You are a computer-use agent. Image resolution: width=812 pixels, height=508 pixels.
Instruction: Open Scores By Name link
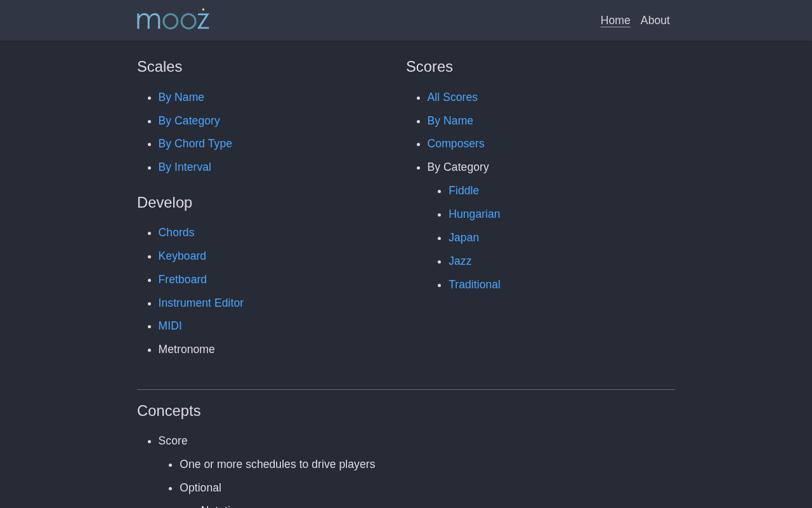coord(450,121)
